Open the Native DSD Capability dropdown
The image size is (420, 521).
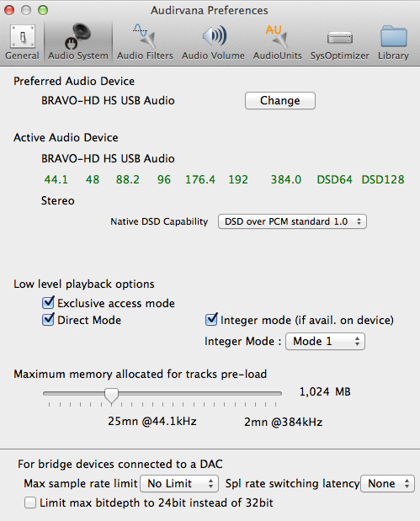pyautogui.click(x=292, y=221)
